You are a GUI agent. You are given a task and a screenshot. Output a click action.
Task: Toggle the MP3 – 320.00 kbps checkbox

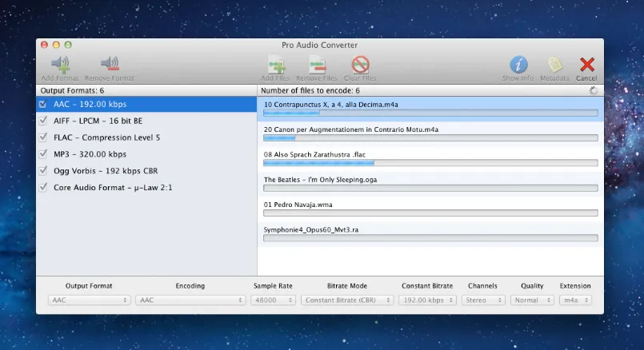pos(42,154)
